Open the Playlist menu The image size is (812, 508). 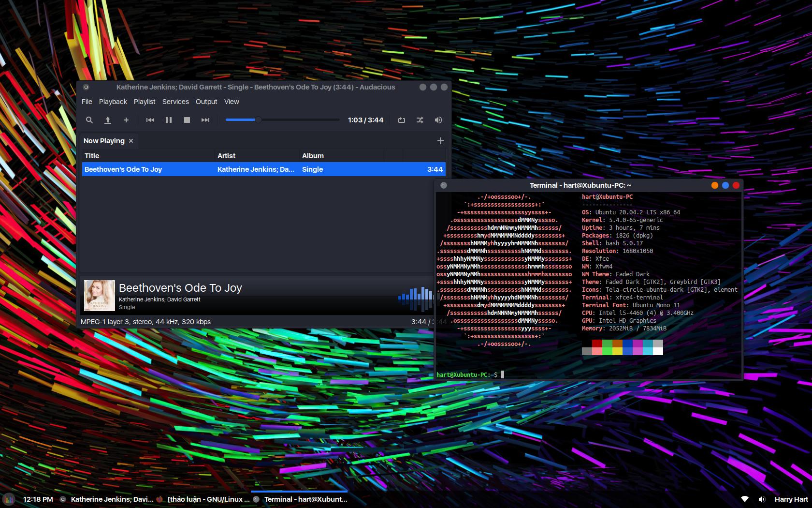pyautogui.click(x=145, y=102)
